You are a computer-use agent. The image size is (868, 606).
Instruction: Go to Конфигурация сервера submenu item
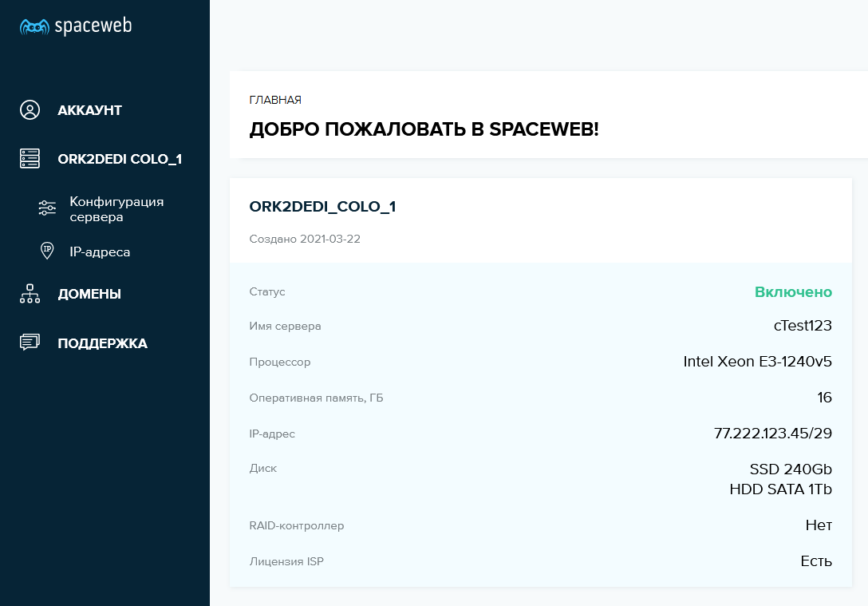point(116,209)
